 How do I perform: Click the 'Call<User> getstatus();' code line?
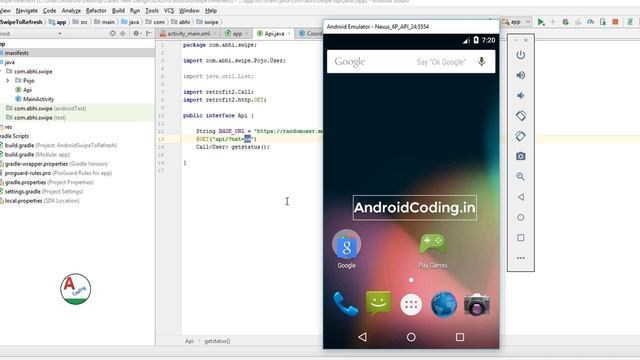(233, 147)
